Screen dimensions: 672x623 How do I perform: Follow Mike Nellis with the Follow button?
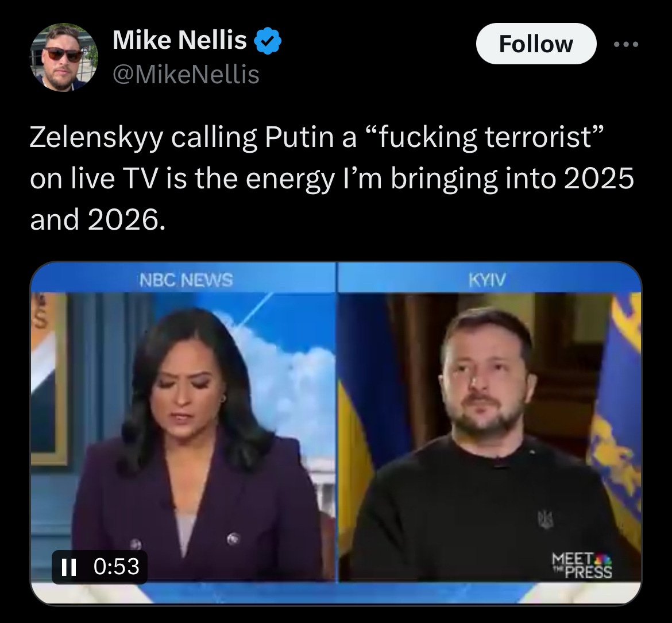pos(536,44)
